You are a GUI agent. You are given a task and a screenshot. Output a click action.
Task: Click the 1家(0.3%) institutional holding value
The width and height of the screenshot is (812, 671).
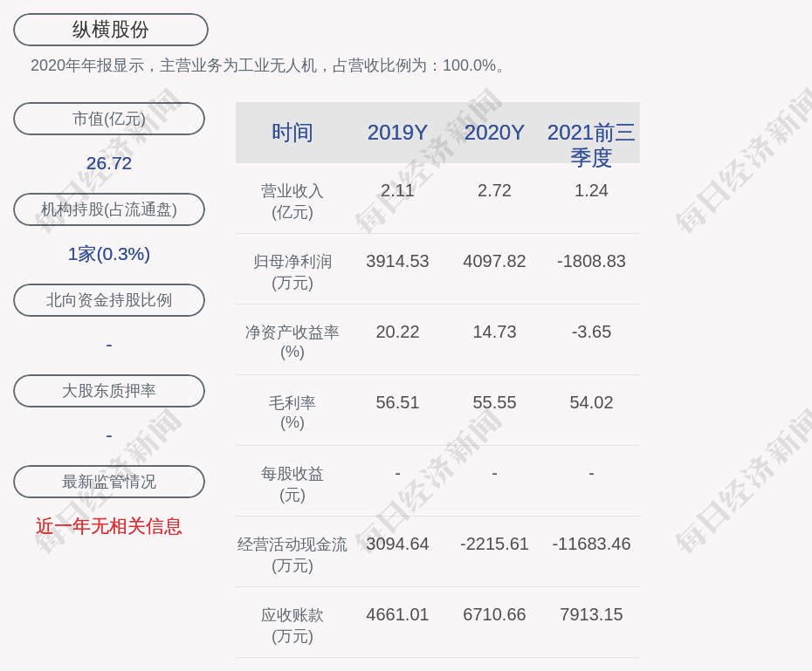click(x=109, y=254)
